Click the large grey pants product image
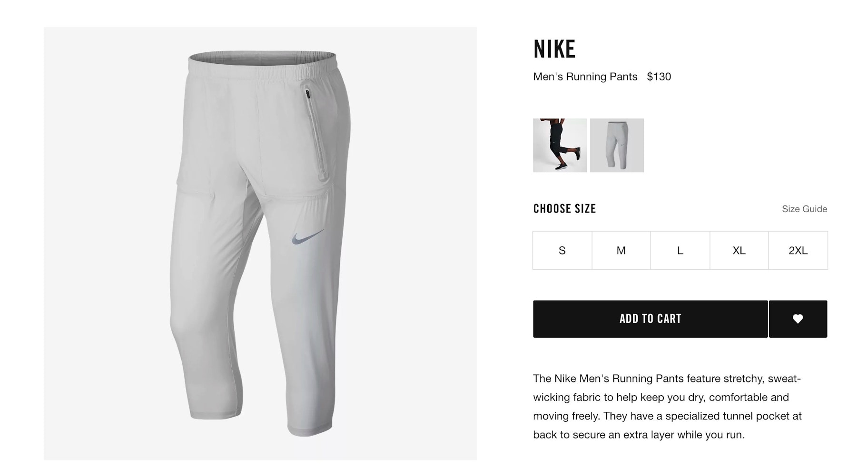The image size is (868, 468). click(x=260, y=244)
